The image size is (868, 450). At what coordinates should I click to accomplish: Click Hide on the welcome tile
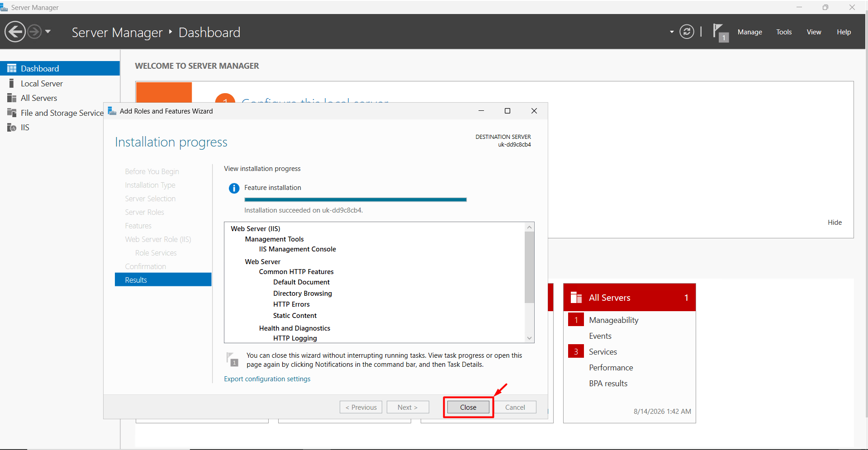click(x=835, y=223)
